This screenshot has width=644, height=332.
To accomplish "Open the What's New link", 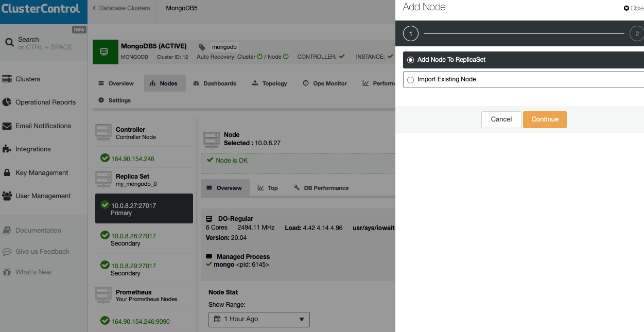I will [33, 272].
